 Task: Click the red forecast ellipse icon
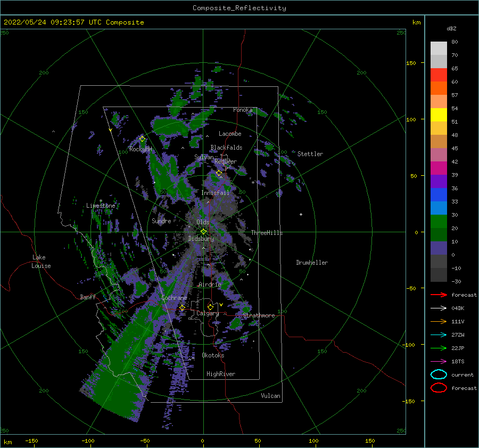439,388
